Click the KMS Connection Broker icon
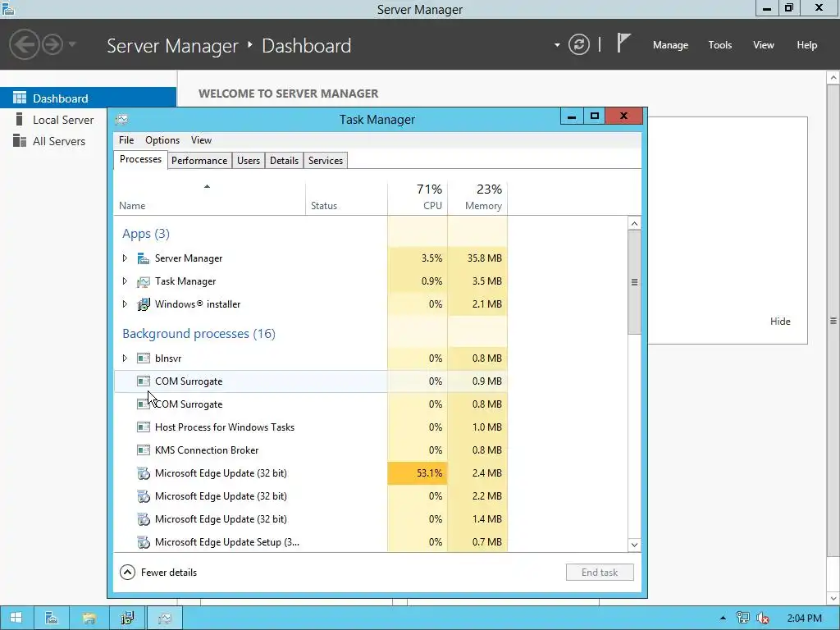 click(143, 450)
